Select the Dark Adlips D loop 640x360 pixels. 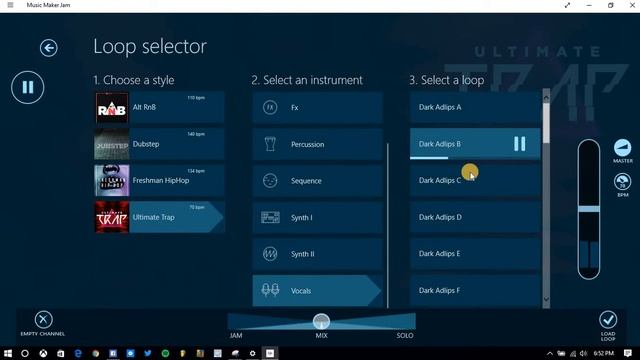coord(475,217)
